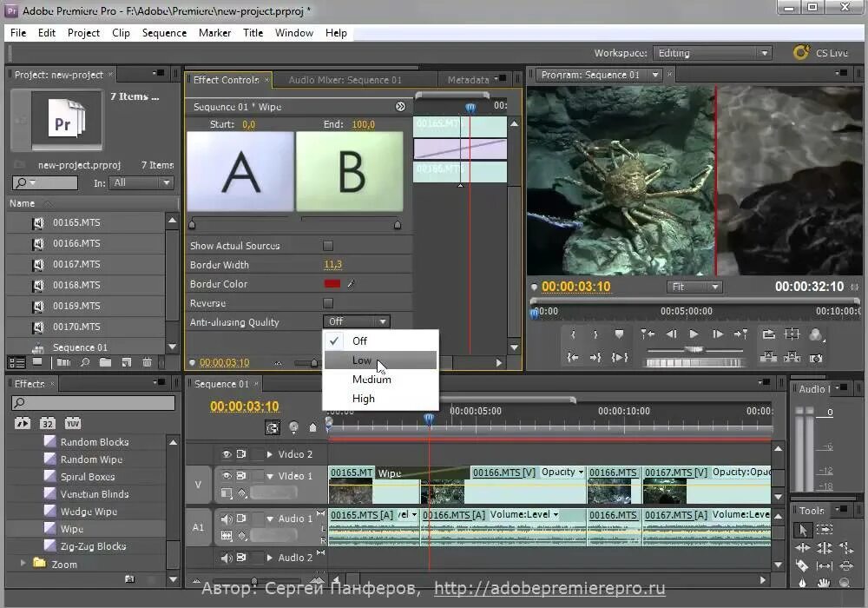Screen dimensions: 868x608
Task: Toggle Video 1 track visibility eye
Action: pos(227,476)
